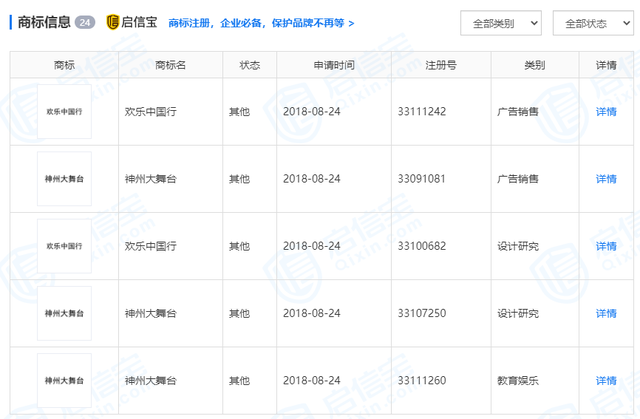Select the 神州大舞台 thumbnail in second row

coord(64,179)
